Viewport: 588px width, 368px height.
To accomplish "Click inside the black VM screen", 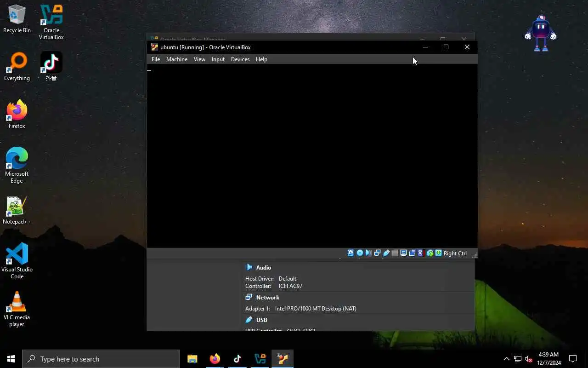I will coord(312,156).
